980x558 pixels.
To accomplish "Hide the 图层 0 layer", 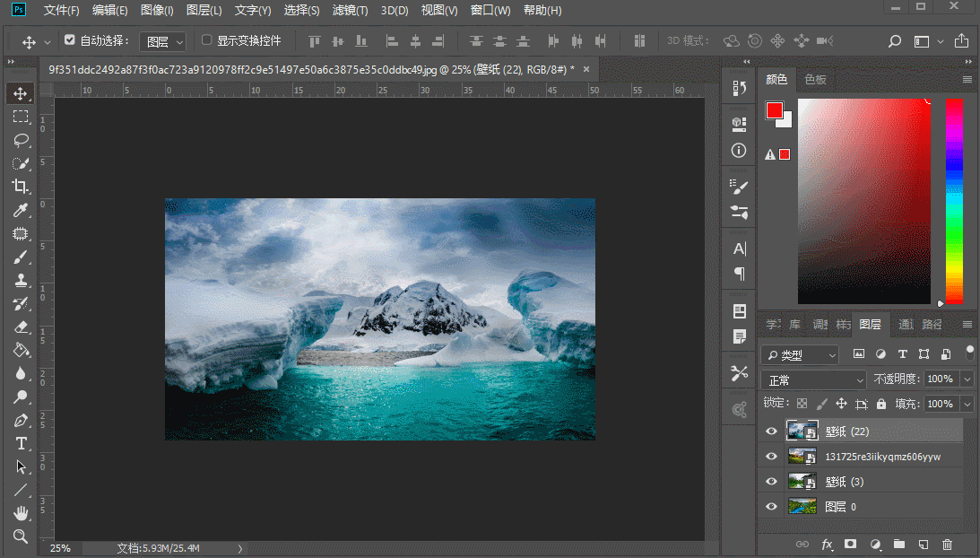I will [x=771, y=507].
